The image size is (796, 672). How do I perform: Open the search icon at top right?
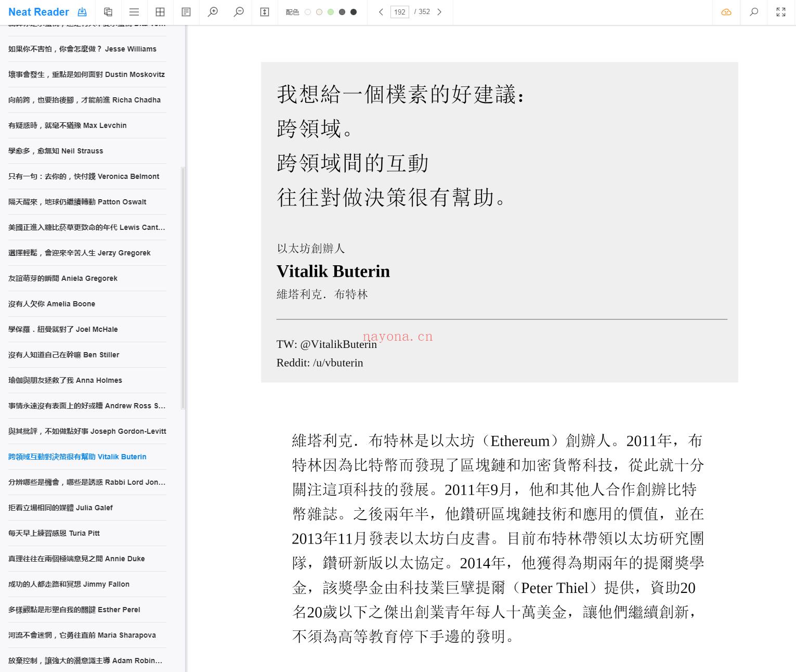point(754,12)
